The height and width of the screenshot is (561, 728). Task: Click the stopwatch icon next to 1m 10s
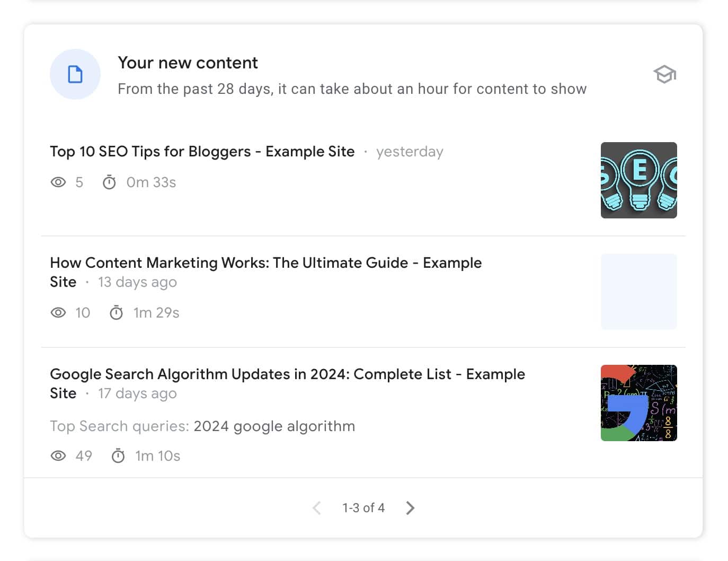[119, 455]
